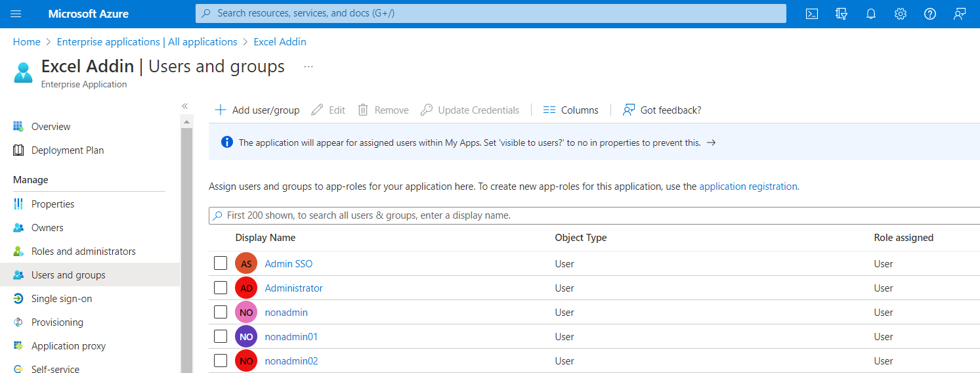The image size is (980, 373).
Task: Select the nonadmin01 row checkbox
Action: (221, 337)
